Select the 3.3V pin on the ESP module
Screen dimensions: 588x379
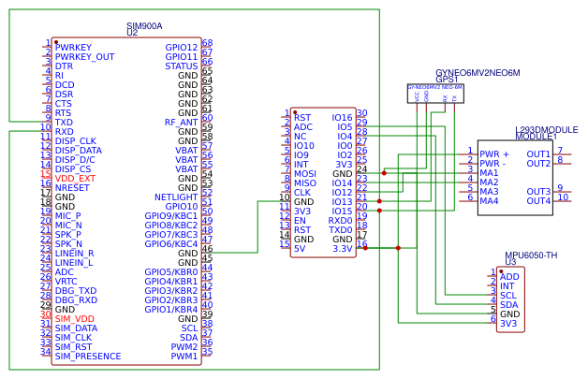[x=342, y=249]
